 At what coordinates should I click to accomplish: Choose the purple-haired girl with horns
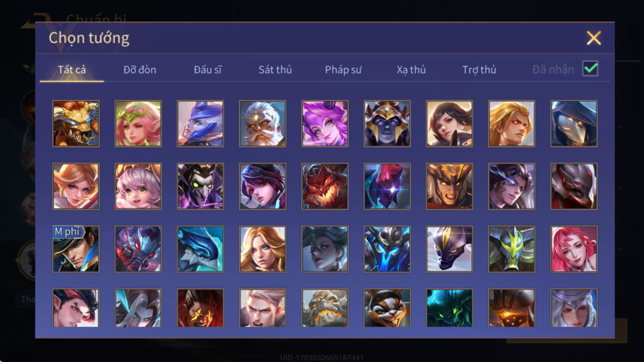tap(325, 123)
